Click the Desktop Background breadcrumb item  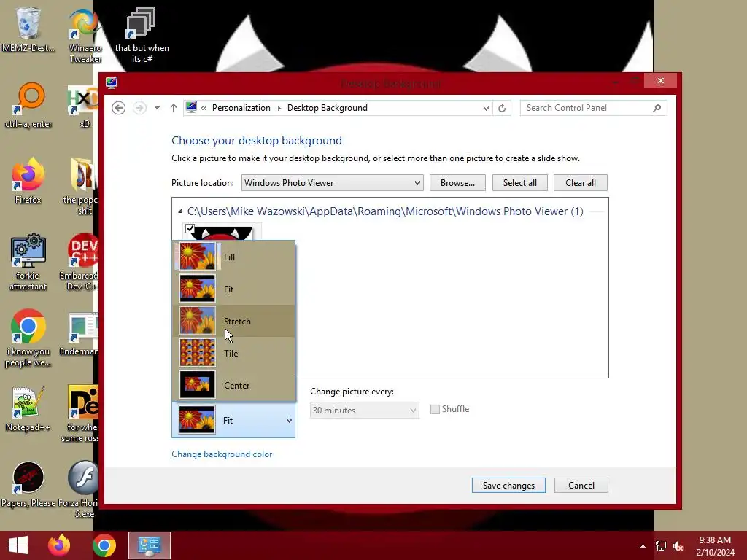coord(328,108)
